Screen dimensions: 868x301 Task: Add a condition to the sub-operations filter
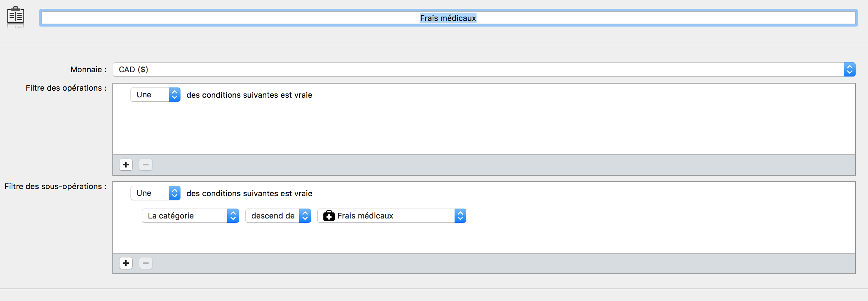point(126,263)
